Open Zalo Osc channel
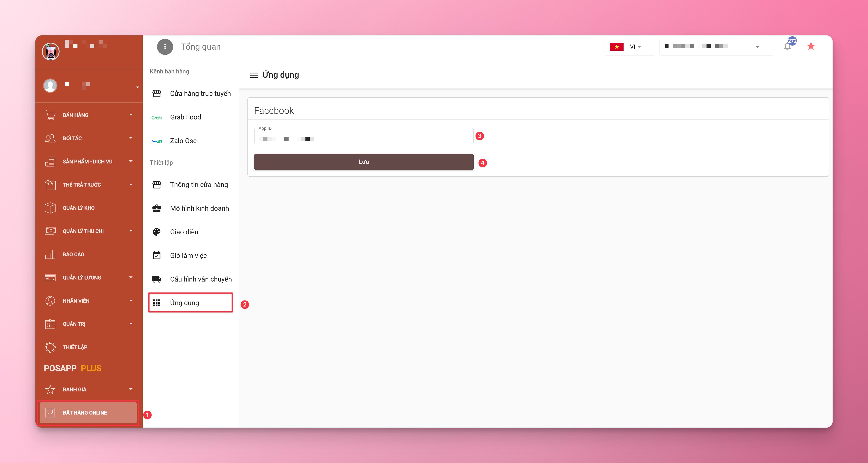 coord(183,141)
